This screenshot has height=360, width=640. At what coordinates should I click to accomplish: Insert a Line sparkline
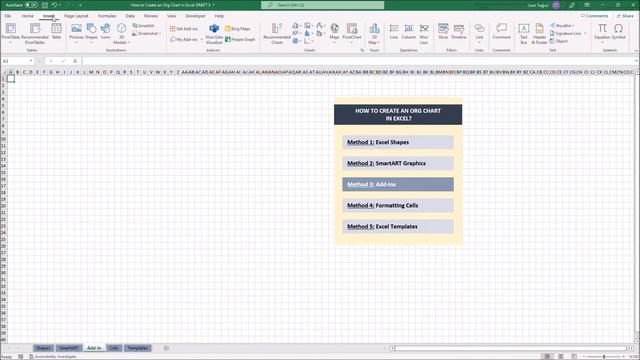click(x=393, y=31)
